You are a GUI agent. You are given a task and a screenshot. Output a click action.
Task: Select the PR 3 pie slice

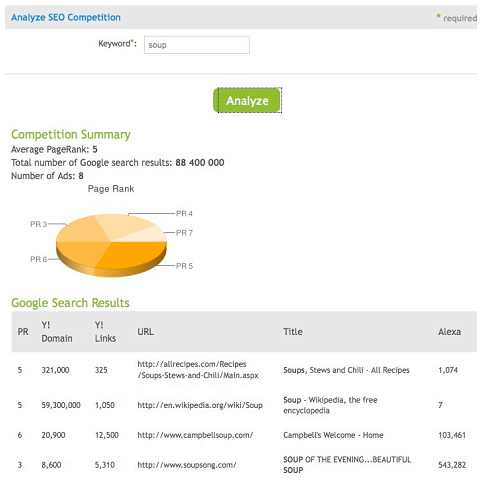click(x=82, y=230)
